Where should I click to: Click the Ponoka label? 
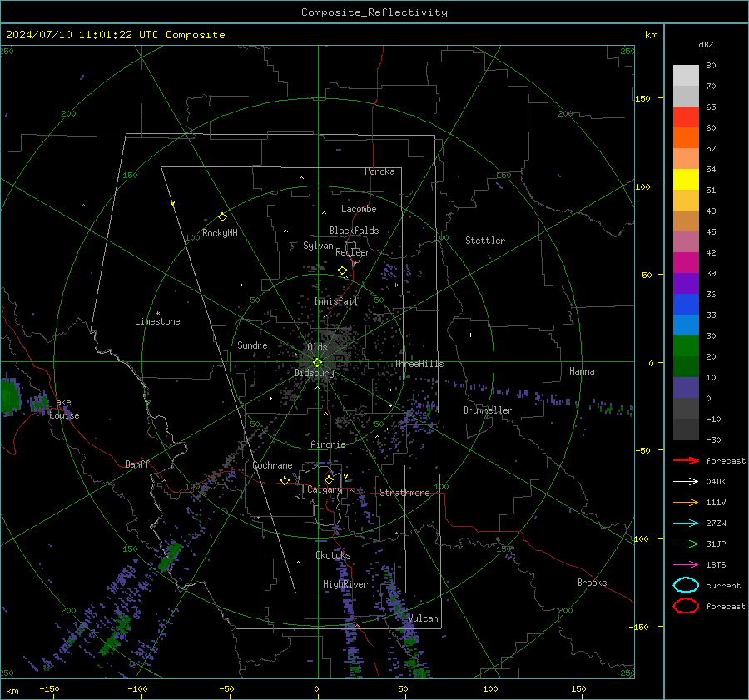pos(379,171)
